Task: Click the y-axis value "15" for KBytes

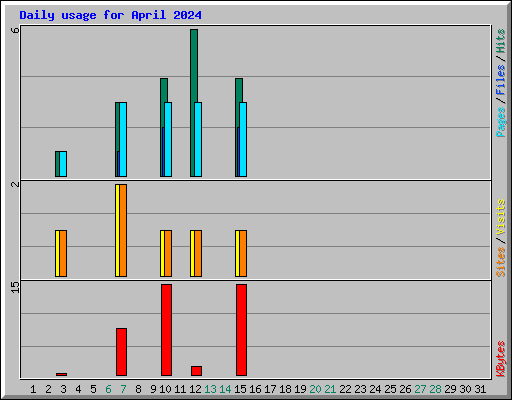Action: tap(15, 287)
